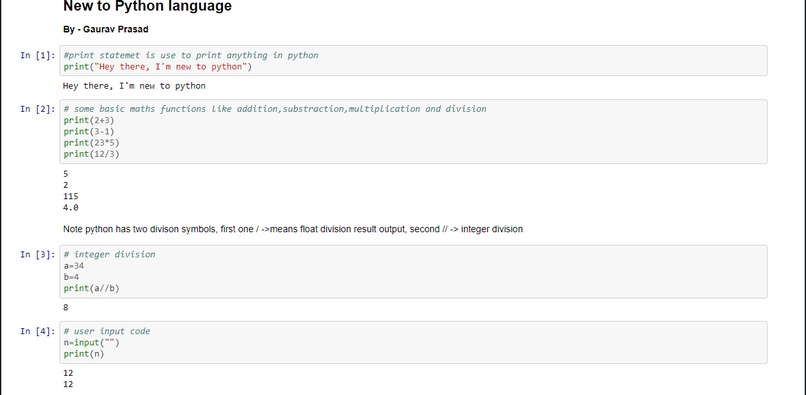This screenshot has height=395, width=806.
Task: Click the output value 8
Action: click(66, 308)
